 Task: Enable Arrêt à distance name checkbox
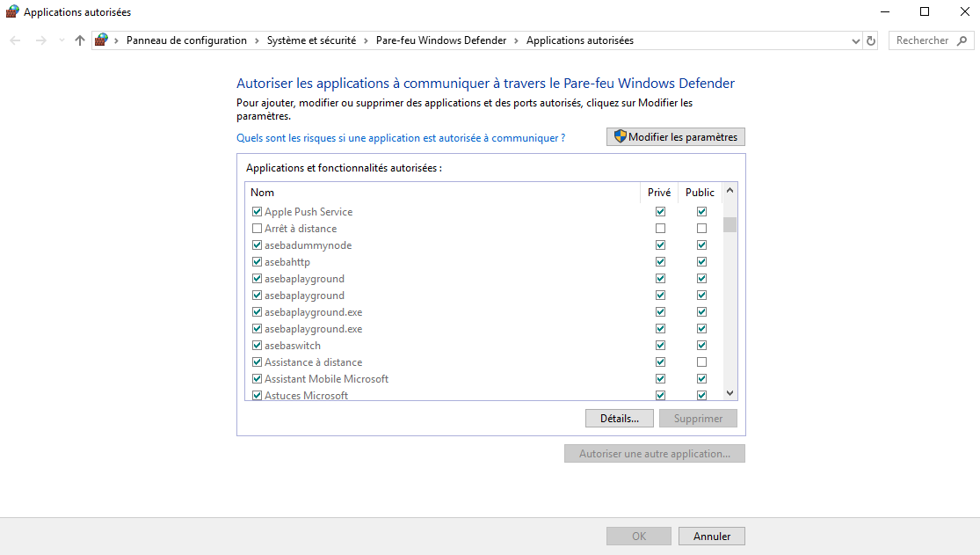[257, 229]
